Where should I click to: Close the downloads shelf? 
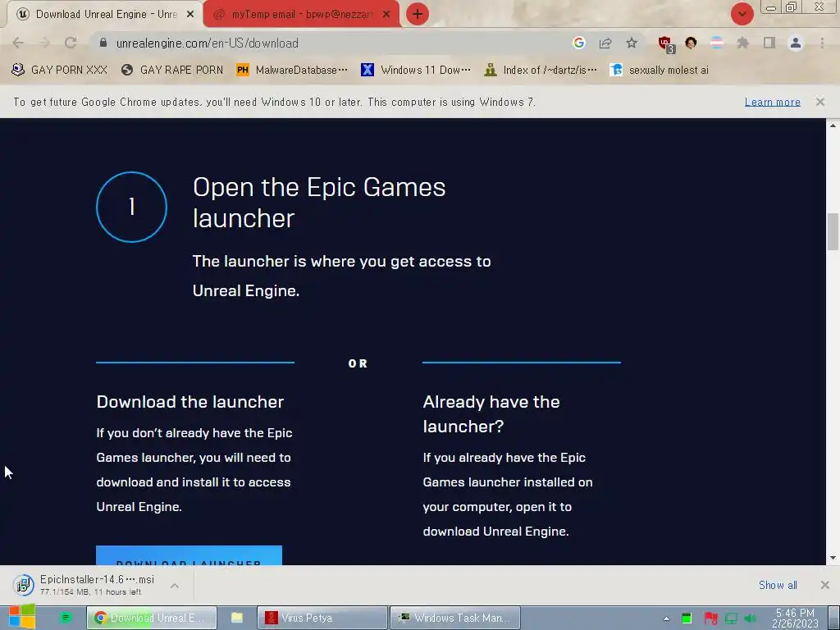click(x=825, y=585)
